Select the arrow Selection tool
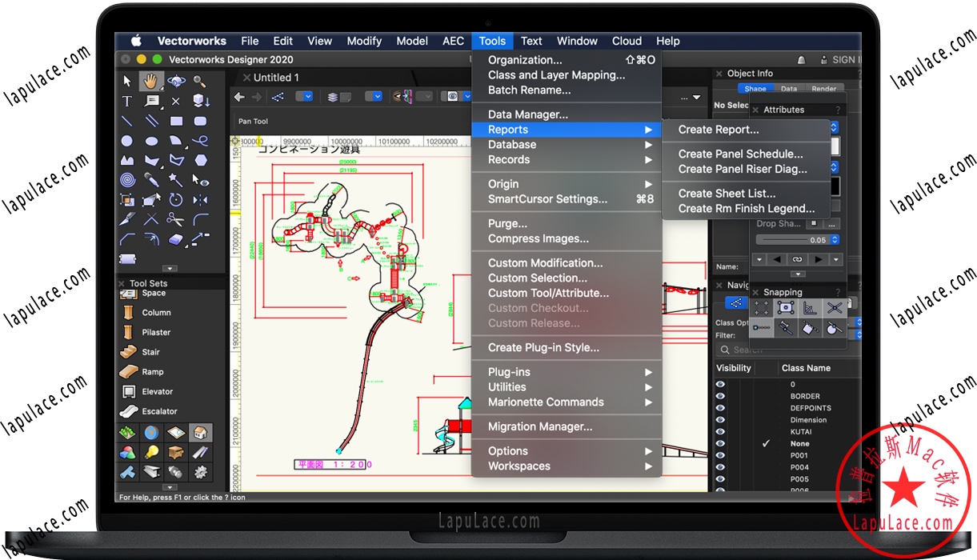Viewport: 977px width, 560px height. 127,81
